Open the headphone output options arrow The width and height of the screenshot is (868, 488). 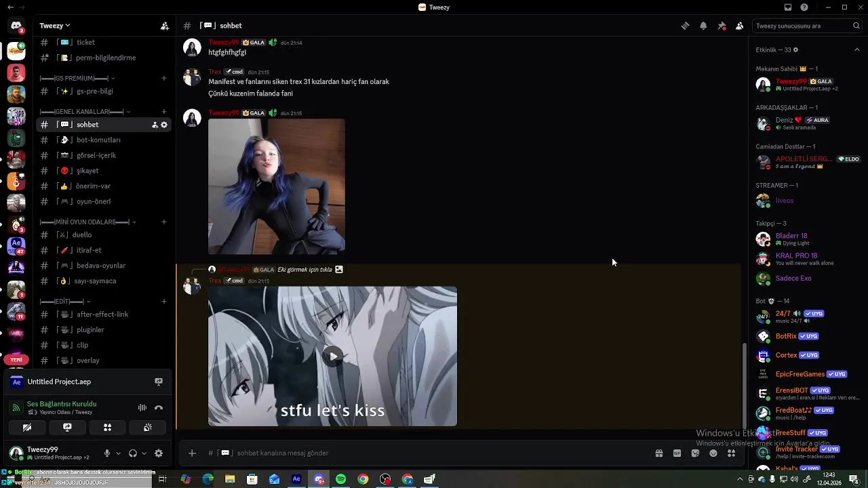(x=144, y=453)
